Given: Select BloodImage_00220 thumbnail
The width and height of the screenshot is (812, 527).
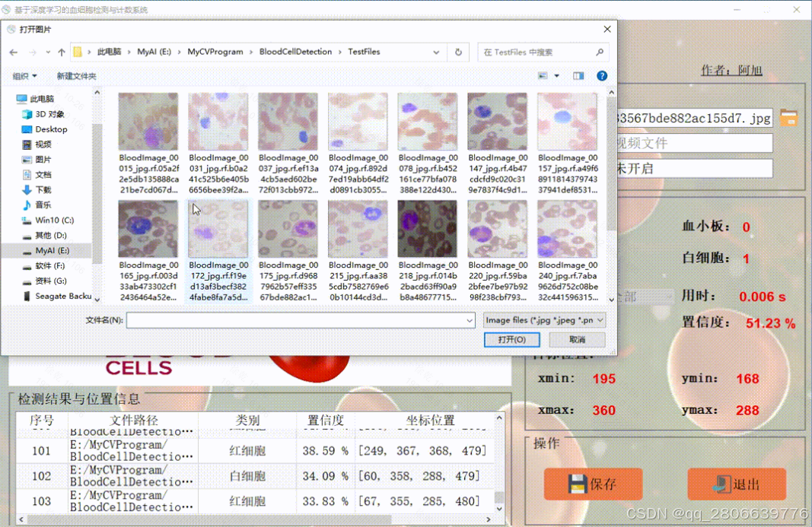Looking at the screenshot, I should 497,229.
